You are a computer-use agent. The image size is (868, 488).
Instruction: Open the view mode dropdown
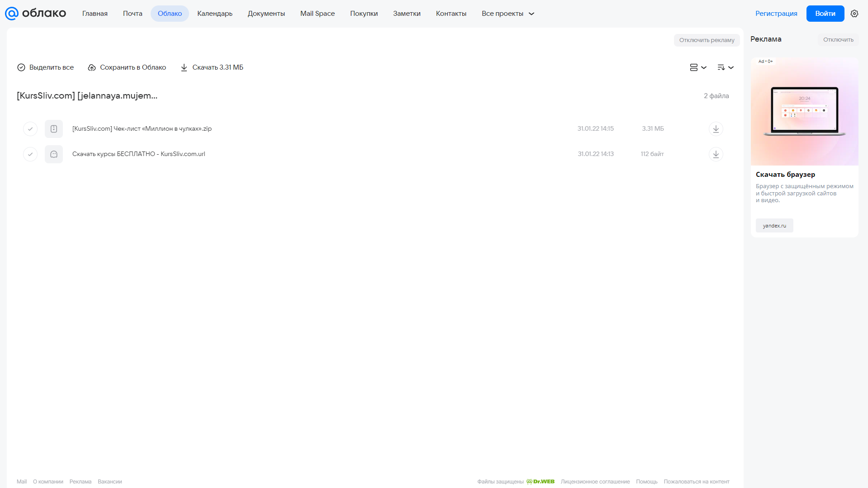click(698, 67)
